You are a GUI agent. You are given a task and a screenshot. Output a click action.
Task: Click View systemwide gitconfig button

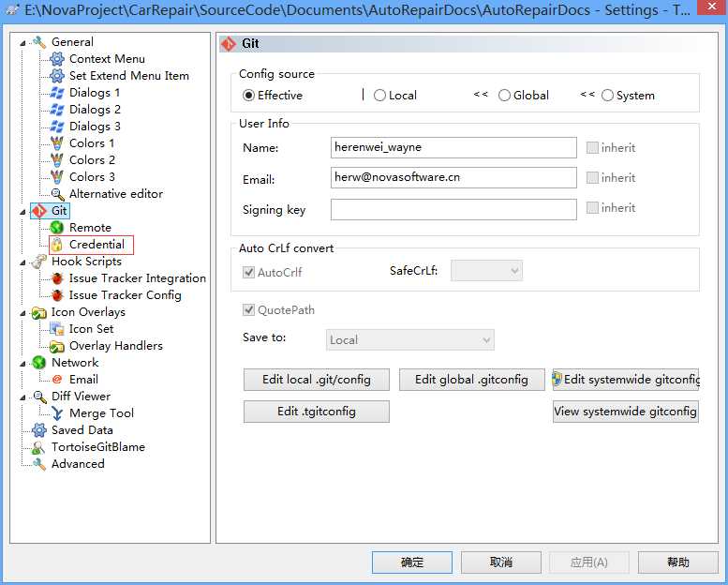[x=626, y=412]
